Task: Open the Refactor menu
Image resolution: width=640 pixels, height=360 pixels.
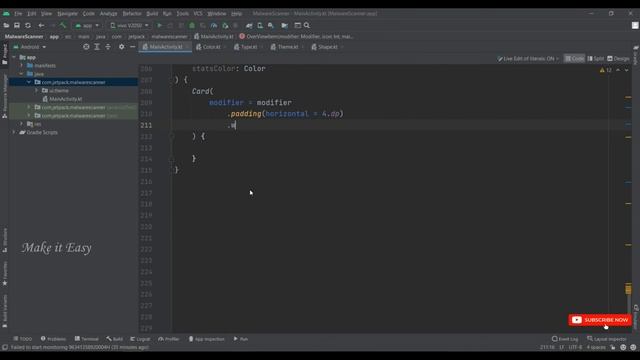Action: 132,13
